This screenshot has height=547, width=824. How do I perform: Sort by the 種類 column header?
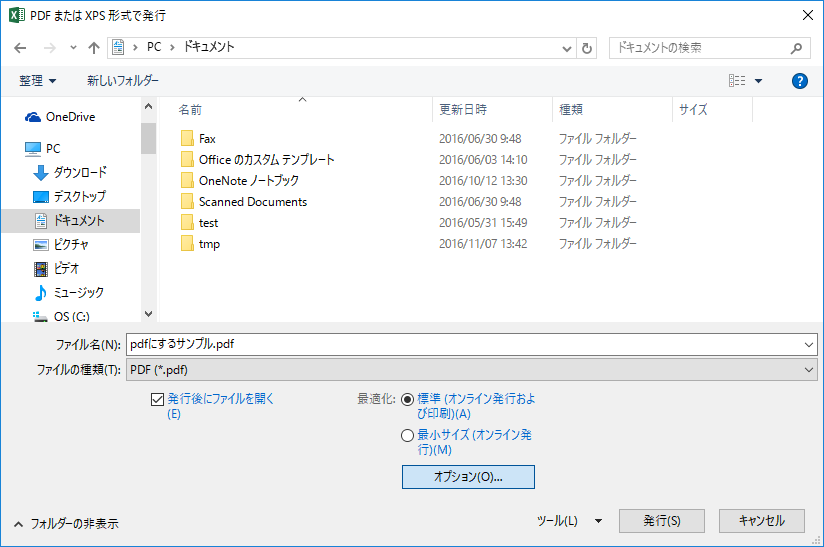pos(571,109)
